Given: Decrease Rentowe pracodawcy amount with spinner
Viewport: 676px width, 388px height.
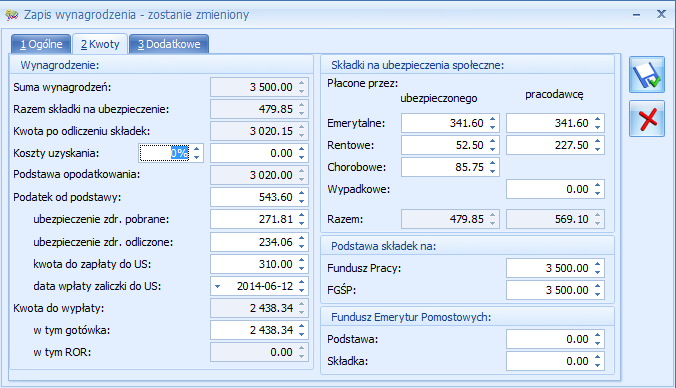Looking at the screenshot, I should [x=598, y=149].
